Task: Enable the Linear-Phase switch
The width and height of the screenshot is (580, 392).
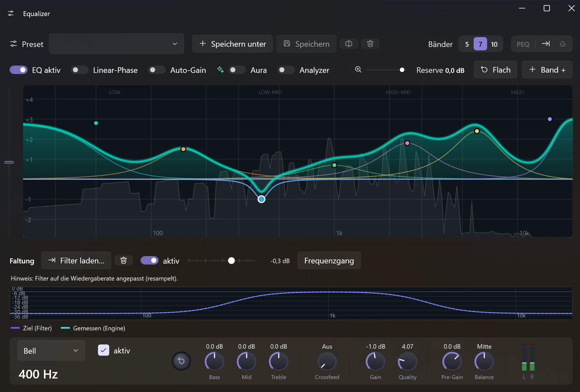Action: [x=79, y=70]
